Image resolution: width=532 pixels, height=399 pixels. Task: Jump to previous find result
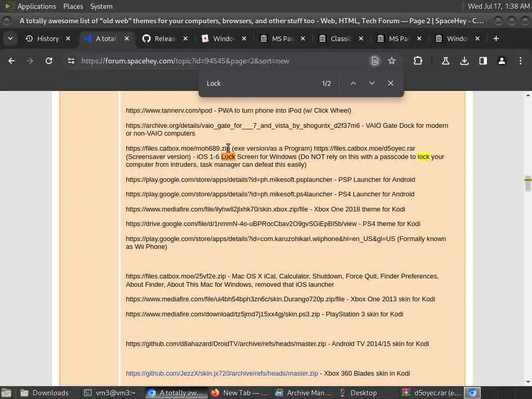(x=353, y=83)
